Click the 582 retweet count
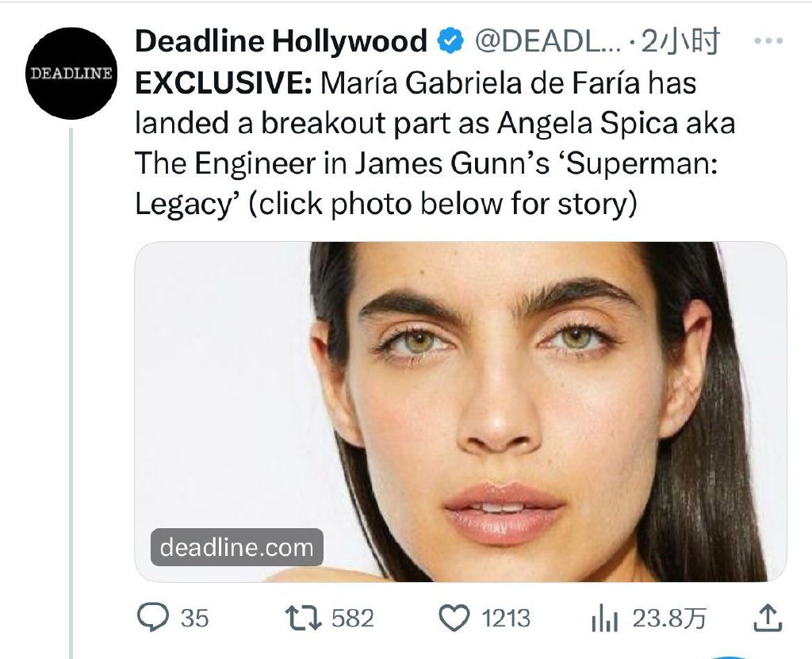Image resolution: width=812 pixels, height=659 pixels. pos(352,618)
